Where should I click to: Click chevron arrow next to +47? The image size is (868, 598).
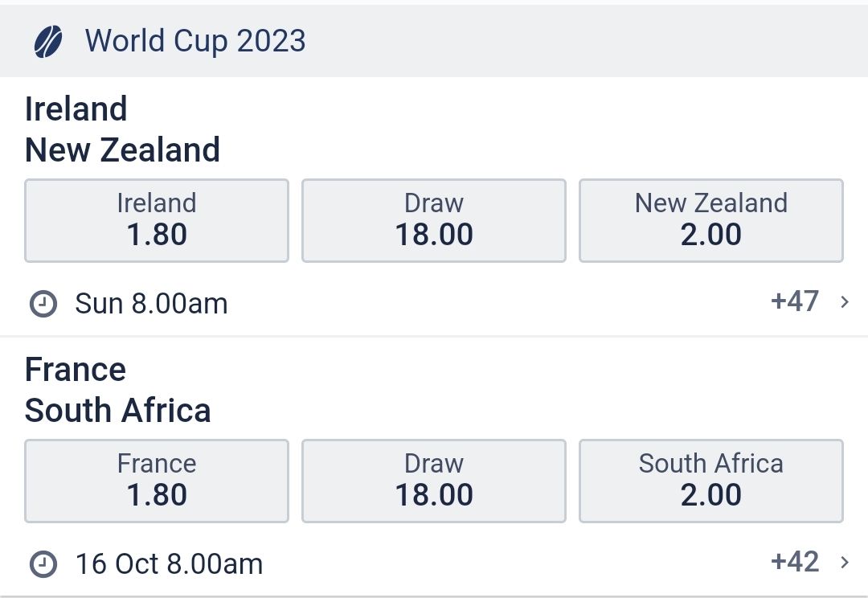tap(845, 302)
